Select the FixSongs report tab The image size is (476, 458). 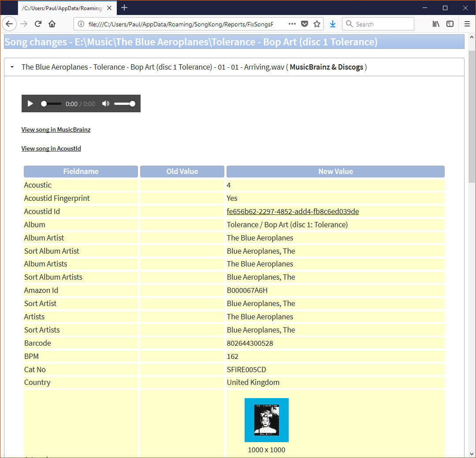[x=62, y=7]
